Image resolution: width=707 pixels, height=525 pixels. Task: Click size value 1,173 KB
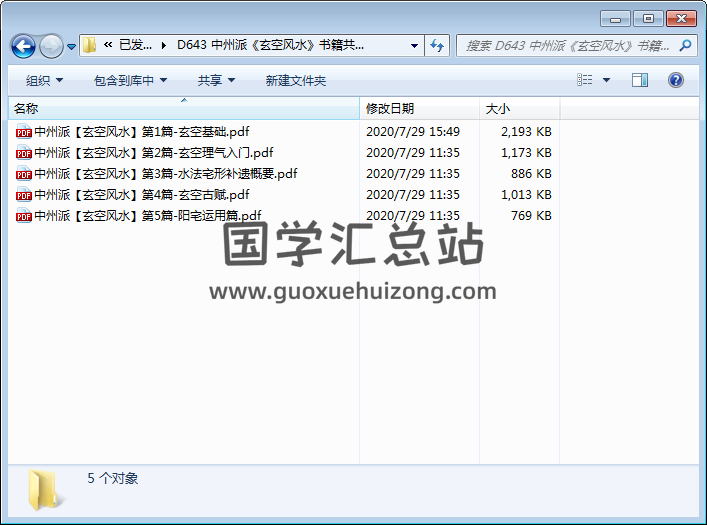(526, 152)
